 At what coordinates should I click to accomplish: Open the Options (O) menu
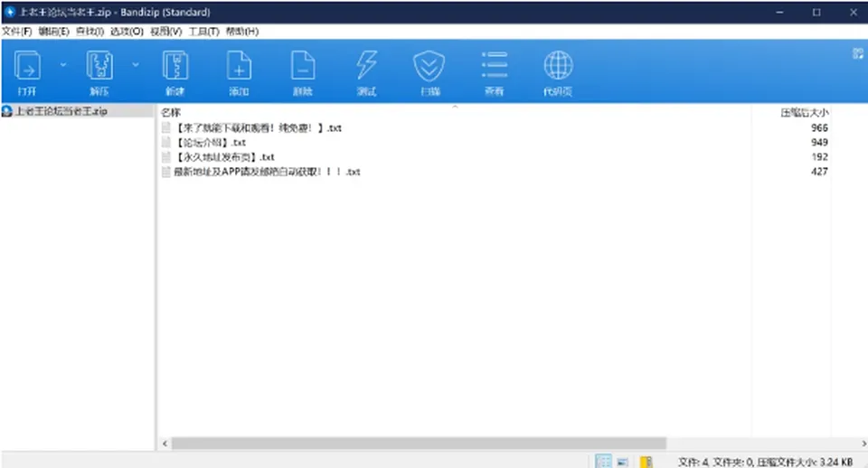point(127,32)
